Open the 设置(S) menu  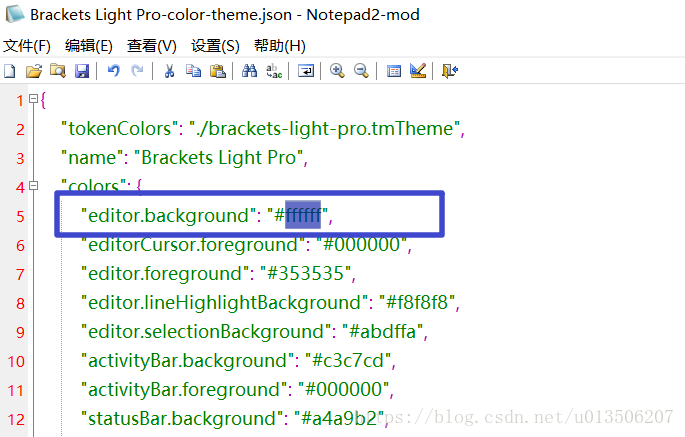pos(215,45)
